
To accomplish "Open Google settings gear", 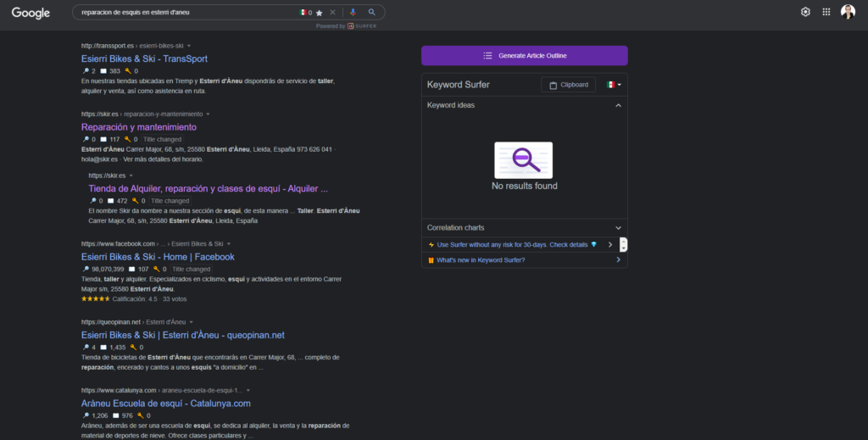I will (x=805, y=12).
